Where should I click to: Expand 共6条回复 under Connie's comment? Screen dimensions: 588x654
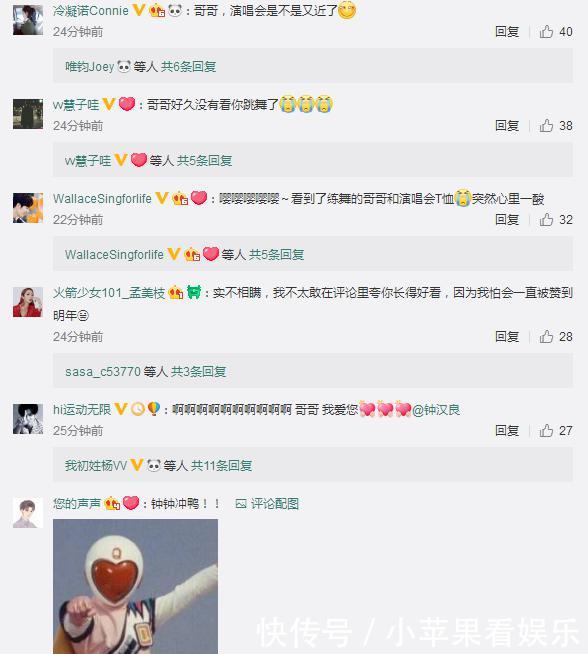pyautogui.click(x=188, y=66)
